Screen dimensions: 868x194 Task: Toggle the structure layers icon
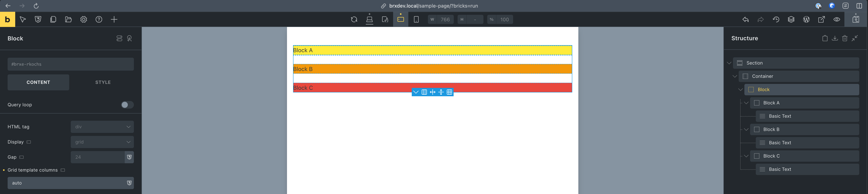click(x=791, y=20)
